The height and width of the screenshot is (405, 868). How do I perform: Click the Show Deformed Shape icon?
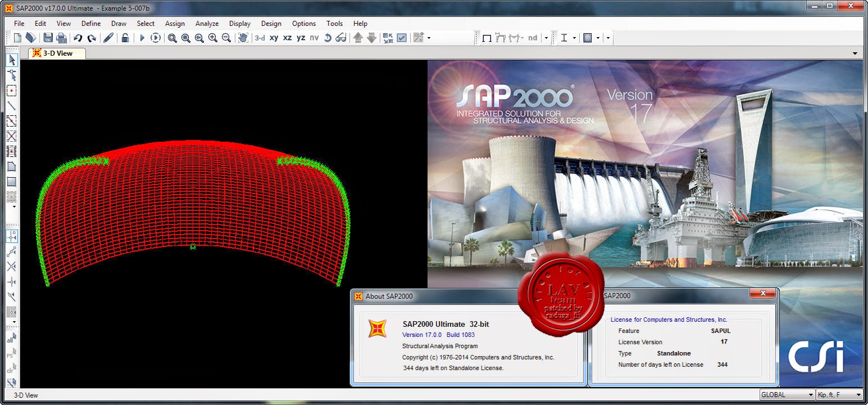501,38
